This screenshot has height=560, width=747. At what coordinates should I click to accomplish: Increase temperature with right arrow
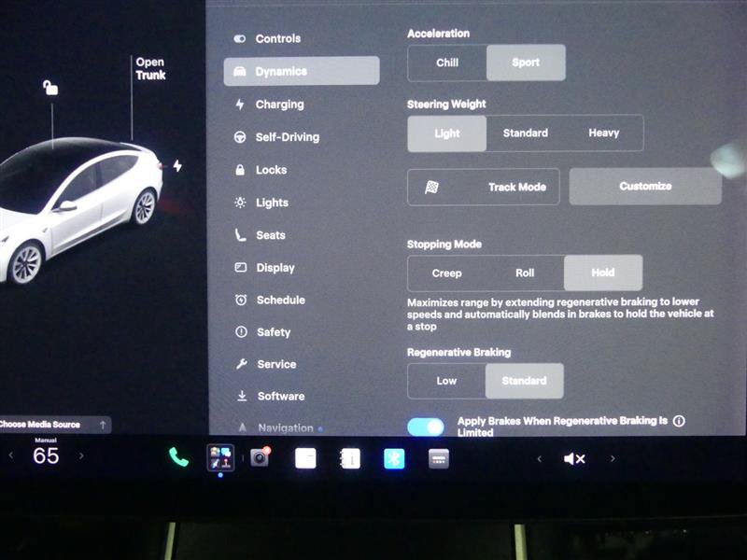[x=81, y=455]
